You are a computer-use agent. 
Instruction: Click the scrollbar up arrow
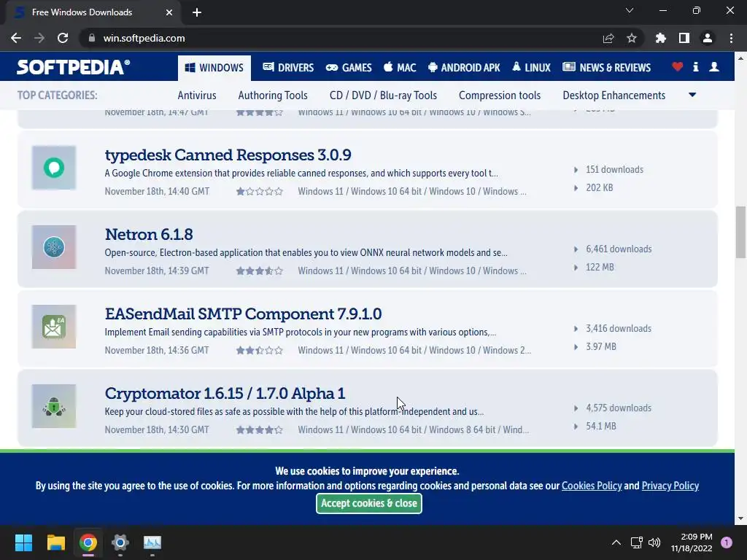[x=740, y=58]
